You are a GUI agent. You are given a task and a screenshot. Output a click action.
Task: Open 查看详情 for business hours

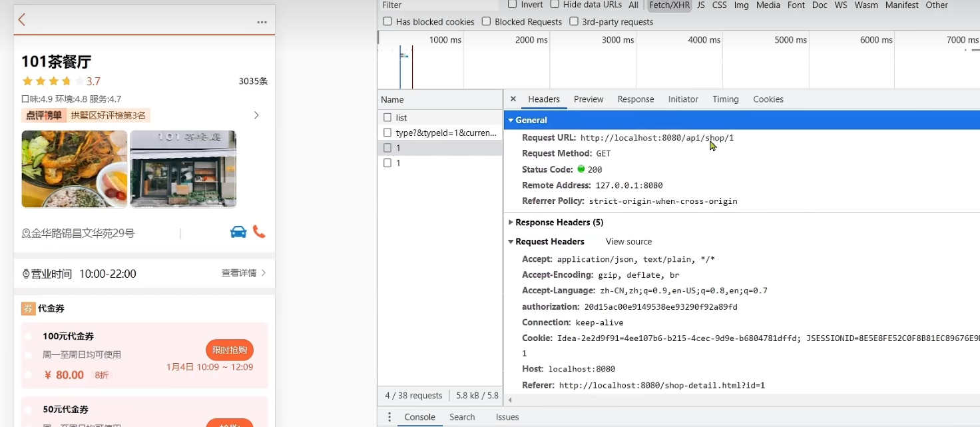pos(244,273)
